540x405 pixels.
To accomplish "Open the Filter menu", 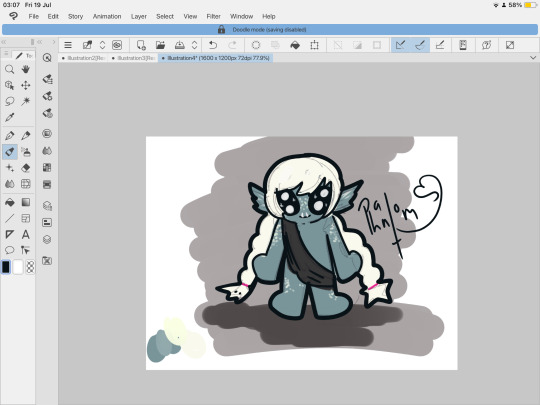I will [214, 16].
